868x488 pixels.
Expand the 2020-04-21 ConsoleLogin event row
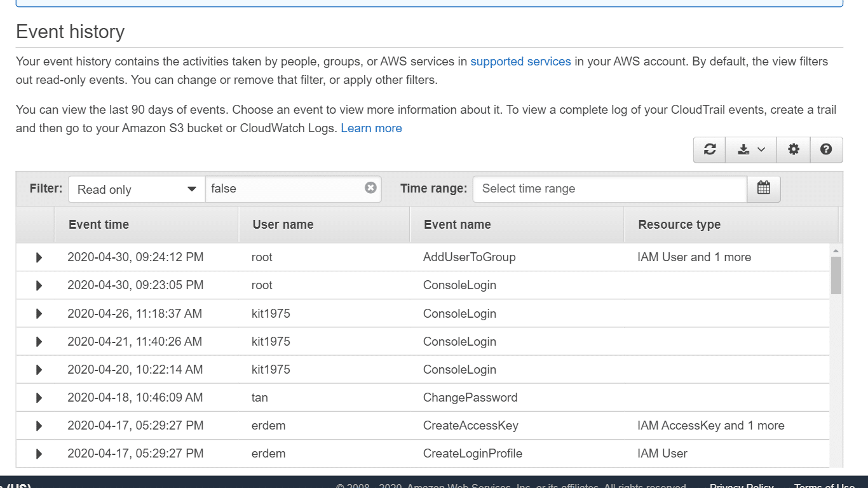point(39,341)
